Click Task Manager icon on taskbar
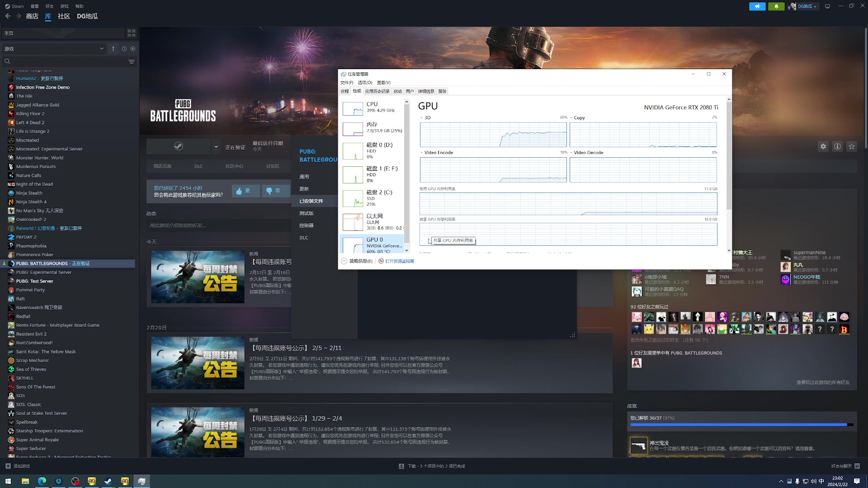The image size is (868, 488). click(142, 481)
